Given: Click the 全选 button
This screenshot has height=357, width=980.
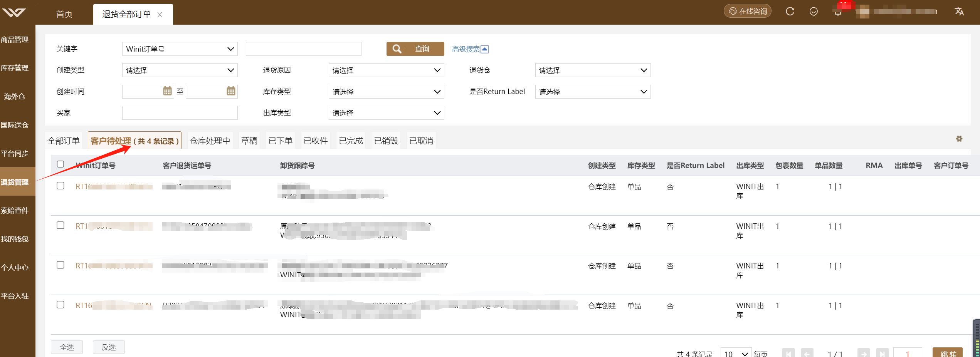Looking at the screenshot, I should pos(67,347).
